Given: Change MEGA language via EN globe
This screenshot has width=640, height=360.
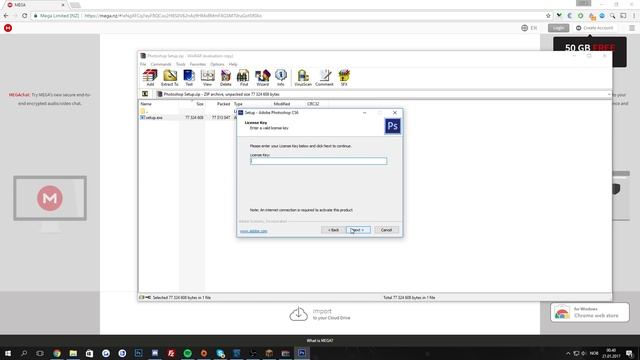Looking at the screenshot, I should tap(529, 28).
